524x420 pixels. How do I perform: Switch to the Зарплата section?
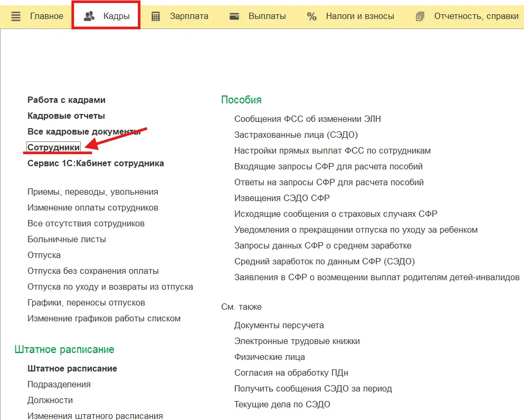189,16
